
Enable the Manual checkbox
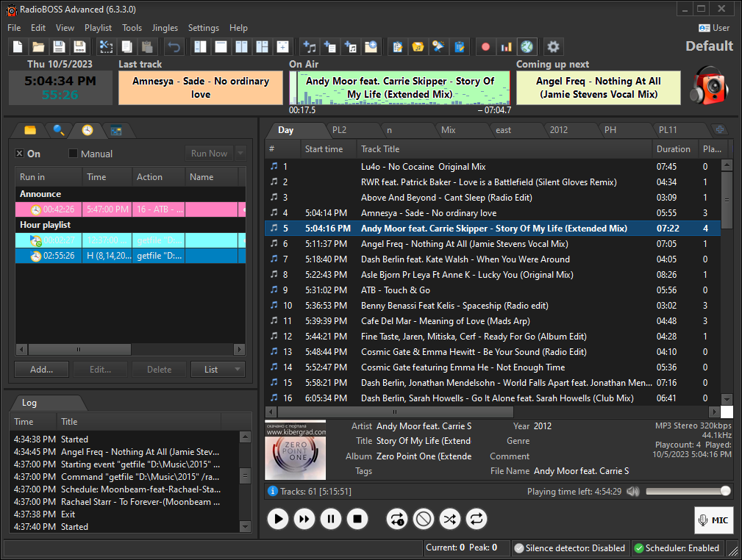[73, 154]
